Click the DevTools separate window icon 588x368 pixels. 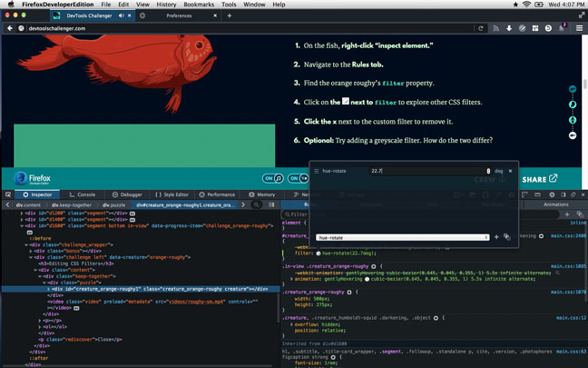click(573, 194)
